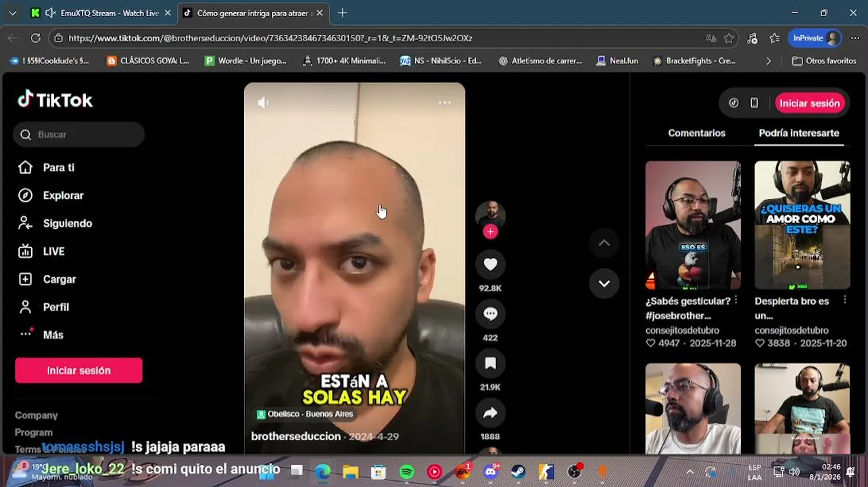
Task: Open the 'Quisieras un amor' video thumbnail
Action: pyautogui.click(x=802, y=225)
